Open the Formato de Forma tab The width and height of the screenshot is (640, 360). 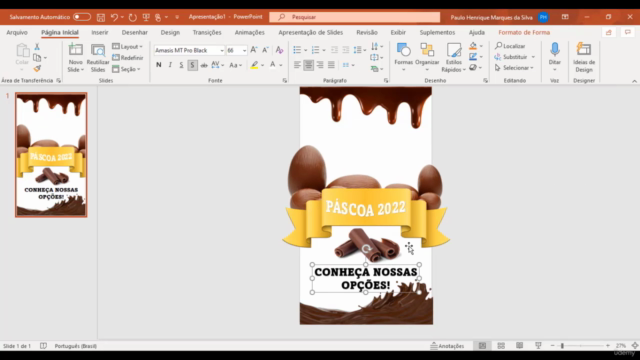[524, 32]
